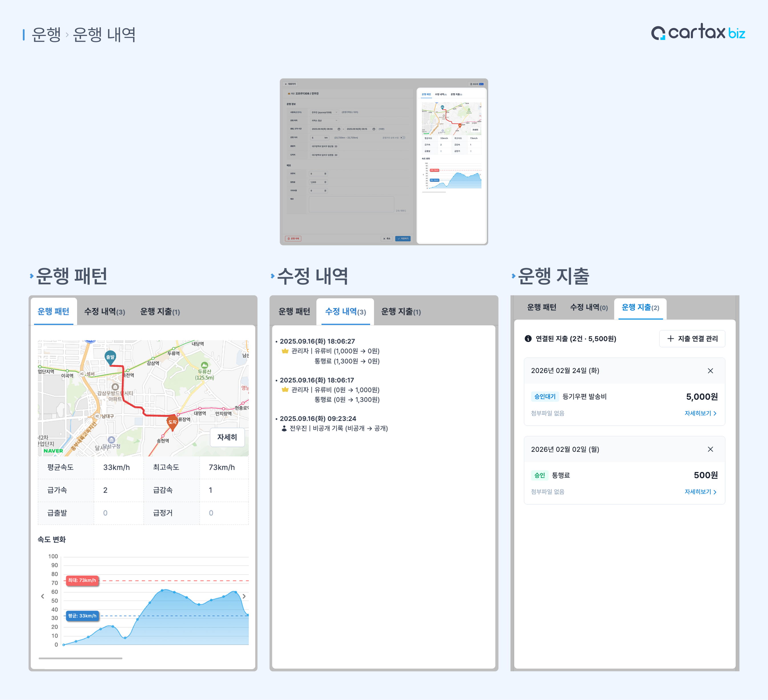Image resolution: width=768 pixels, height=700 pixels.
Task: Click the 운행 breadcrumb in header
Action: (46, 35)
